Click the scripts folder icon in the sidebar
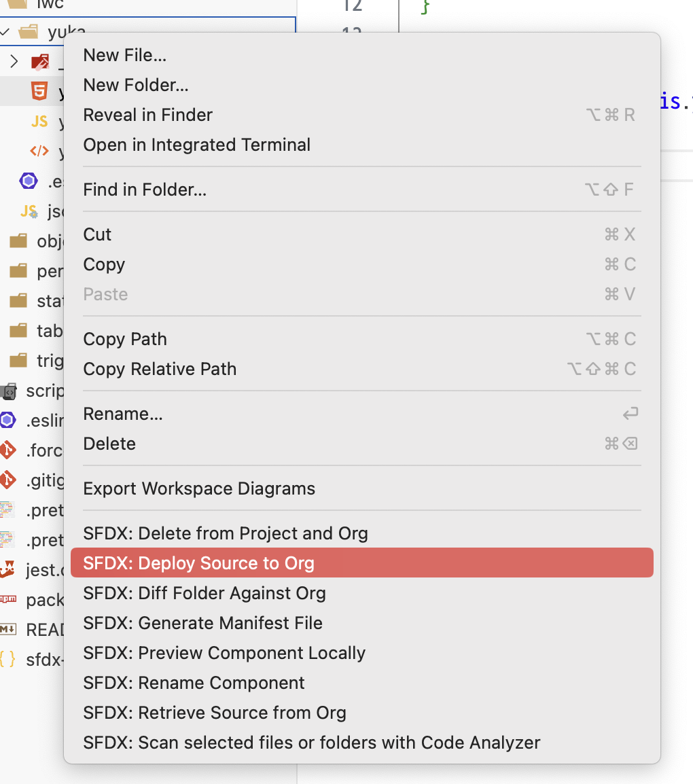This screenshot has height=784, width=693. tap(9, 391)
